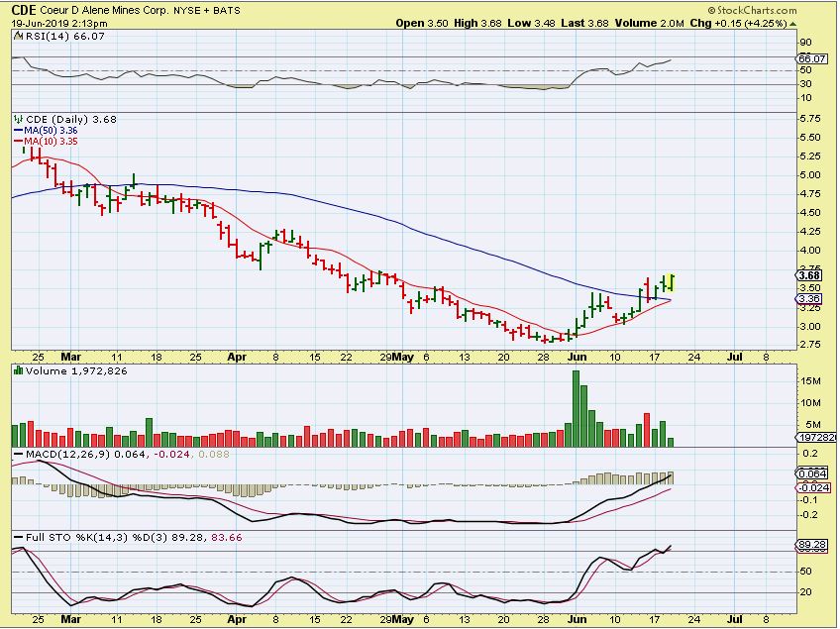The image size is (840, 629).
Task: Click Mar on the bottom date axis under the stochastic
Action: [70, 619]
